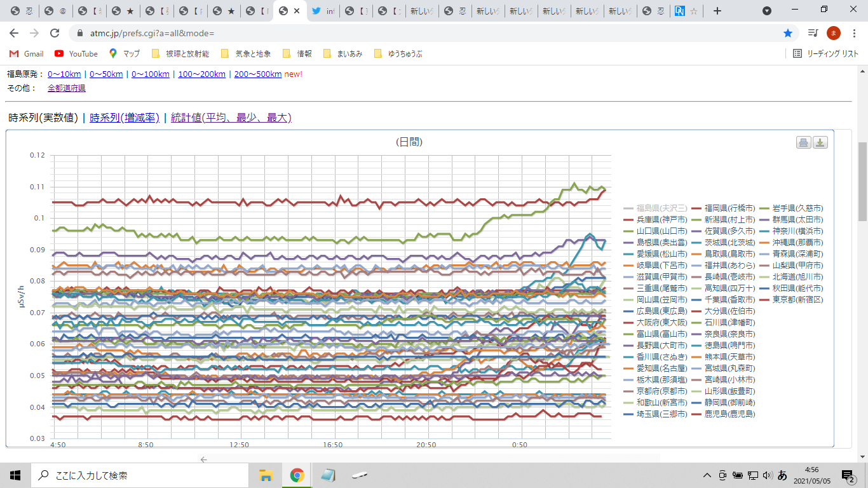Screen dimensions: 868x488
Task: Toggle 東京都(新宿区) in the legend
Action: (791, 300)
